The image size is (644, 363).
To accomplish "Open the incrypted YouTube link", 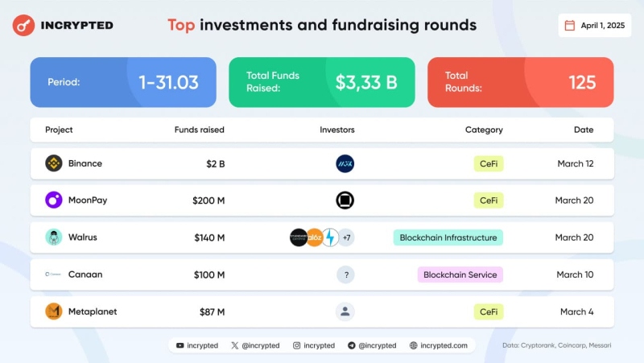I will pyautogui.click(x=197, y=345).
